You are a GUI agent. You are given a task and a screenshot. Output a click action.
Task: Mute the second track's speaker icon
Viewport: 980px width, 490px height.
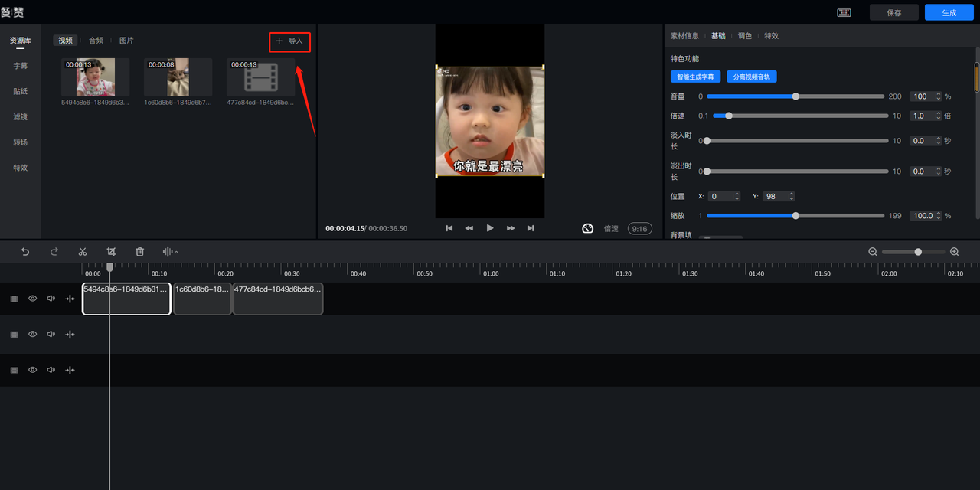(51, 334)
